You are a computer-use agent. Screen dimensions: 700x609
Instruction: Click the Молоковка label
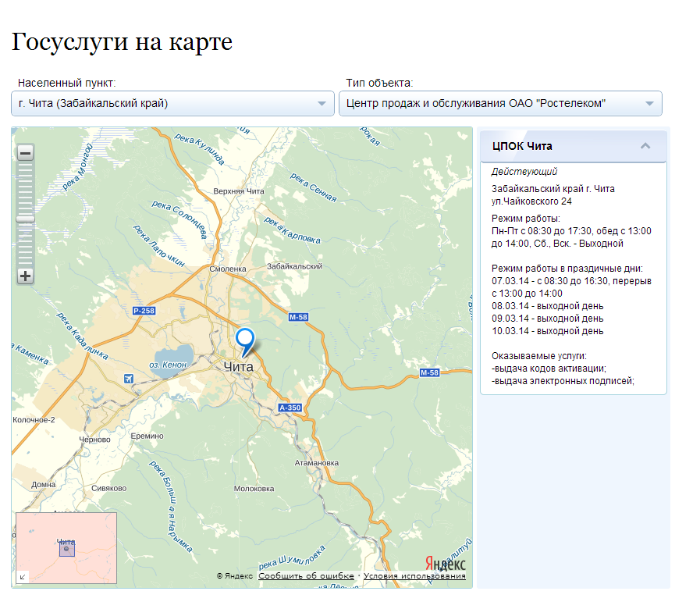pyautogui.click(x=254, y=489)
